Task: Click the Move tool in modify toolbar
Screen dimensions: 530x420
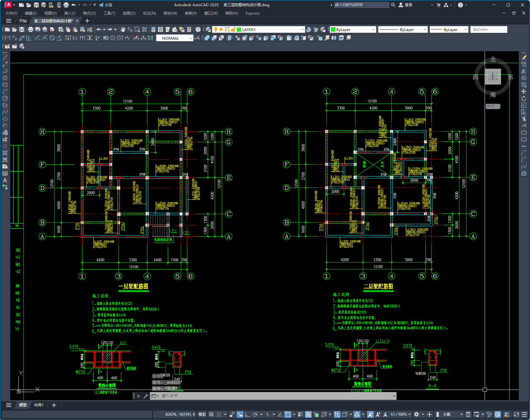Action: click(524, 92)
